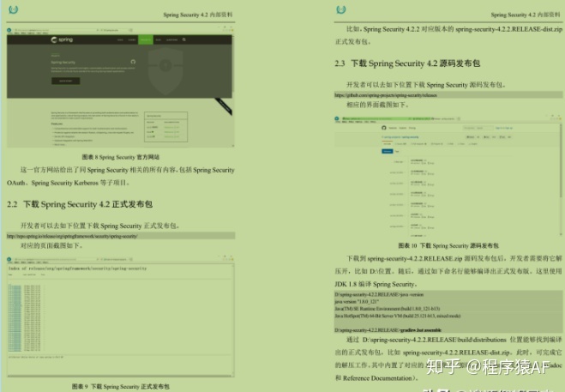The height and width of the screenshot is (392, 565).
Task: Open the github.com spring-security releases URL
Action: pyautogui.click(x=386, y=95)
